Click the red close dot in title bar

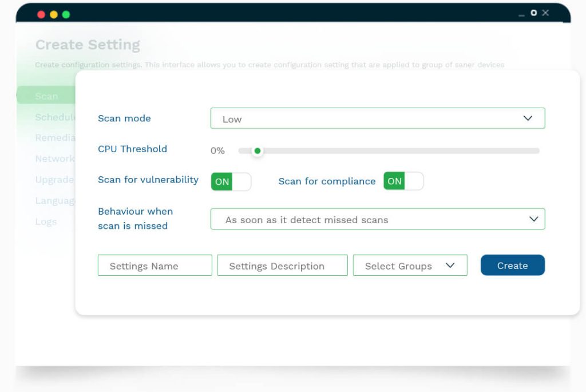pos(41,14)
